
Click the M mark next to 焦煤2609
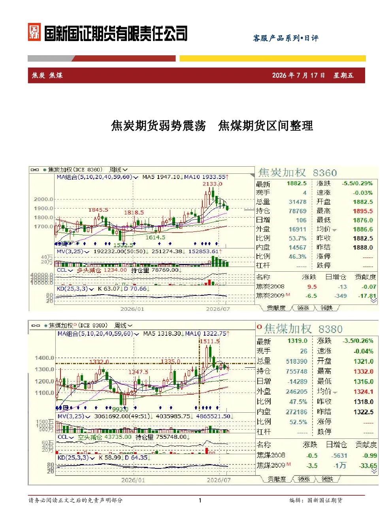click(288, 464)
